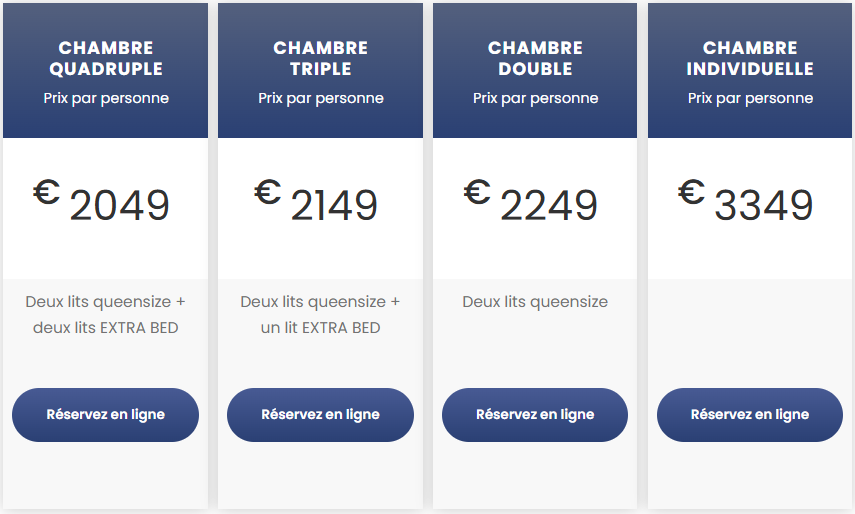The width and height of the screenshot is (855, 514).
Task: Select the 3349 price amount
Action: point(763,206)
